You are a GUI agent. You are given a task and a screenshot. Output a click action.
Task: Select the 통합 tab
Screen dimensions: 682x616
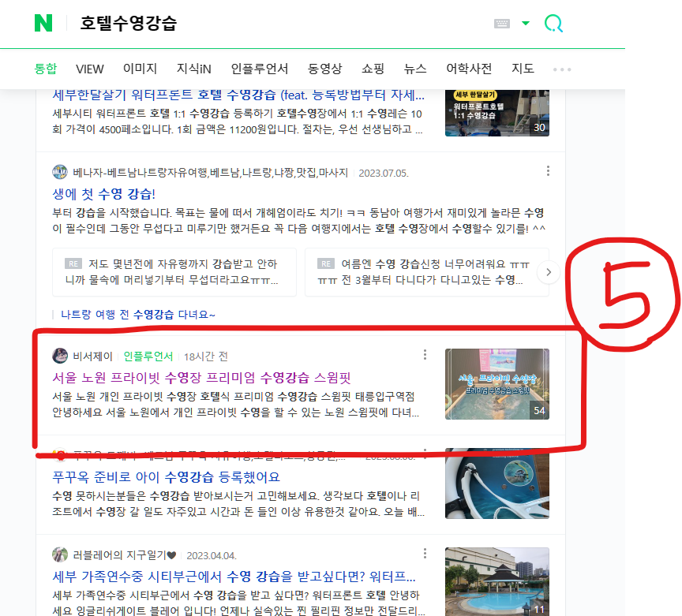pyautogui.click(x=46, y=69)
